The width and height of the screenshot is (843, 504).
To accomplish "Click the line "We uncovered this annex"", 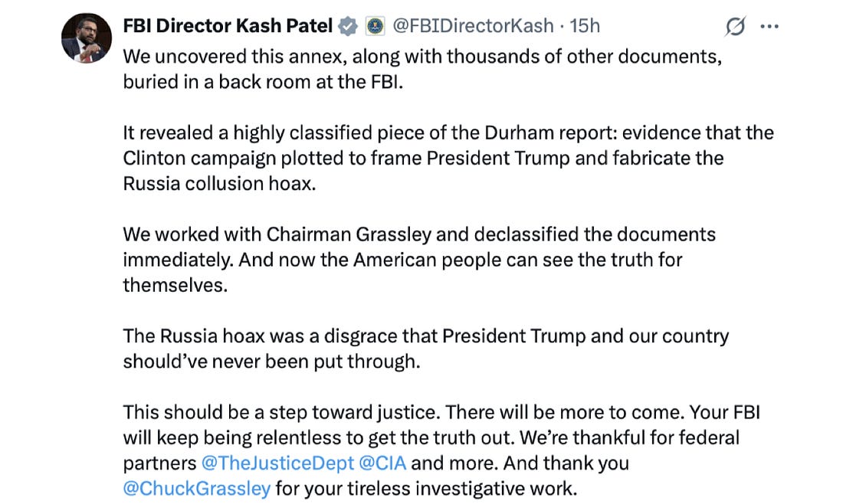I will [422, 56].
